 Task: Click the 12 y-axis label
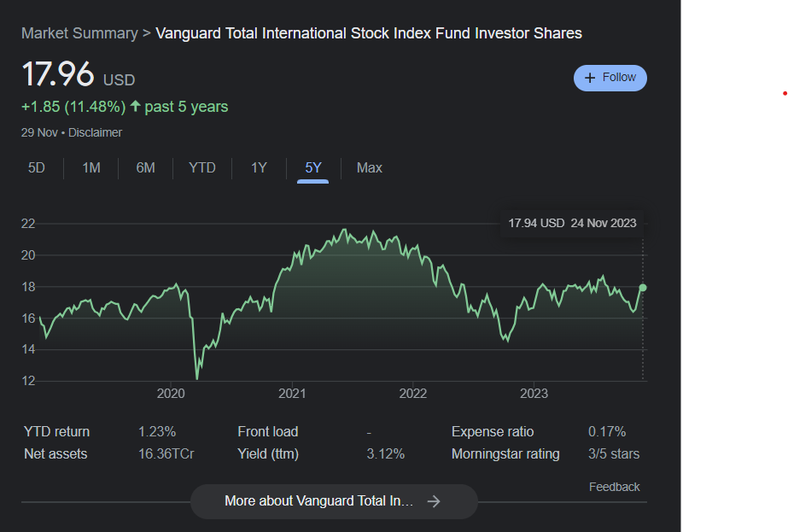28,381
